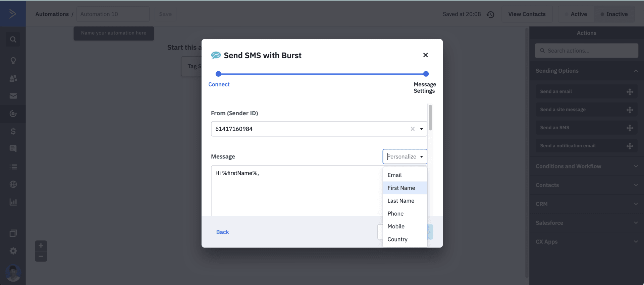Click Send an SMS action
Viewport: 644px width, 285px height.
587,128
